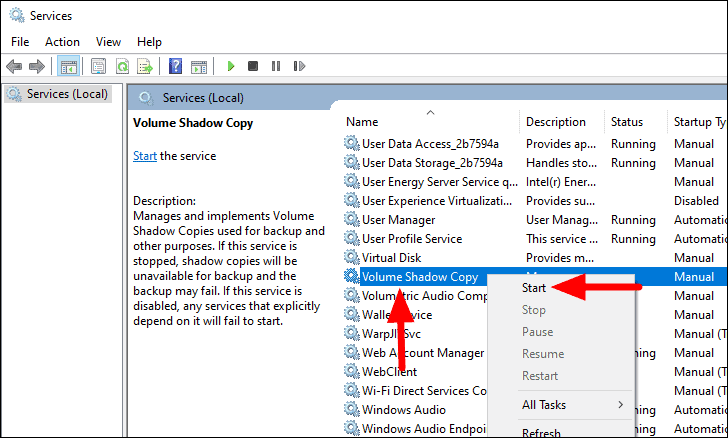Open the View menu
The image size is (728, 438).
click(x=108, y=42)
